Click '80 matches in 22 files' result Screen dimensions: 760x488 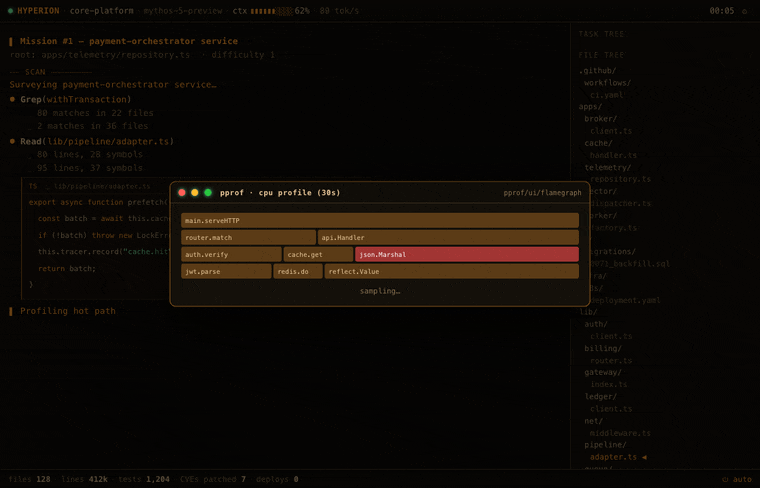95,113
